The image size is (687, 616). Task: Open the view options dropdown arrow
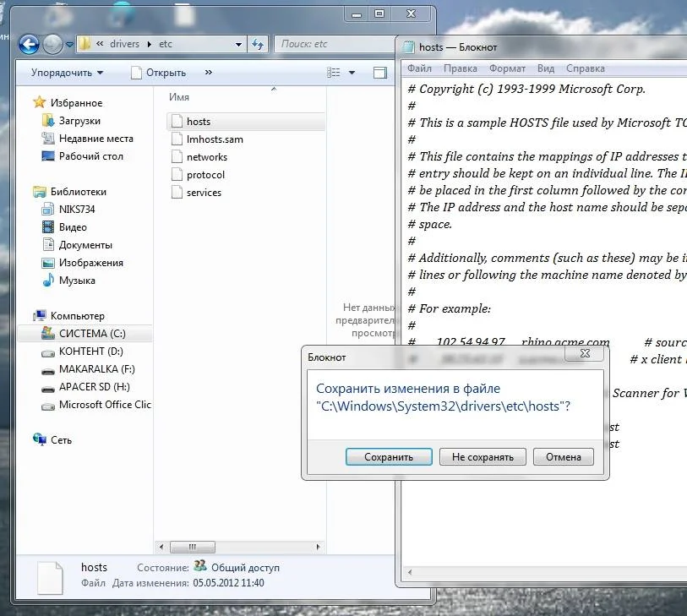(352, 73)
